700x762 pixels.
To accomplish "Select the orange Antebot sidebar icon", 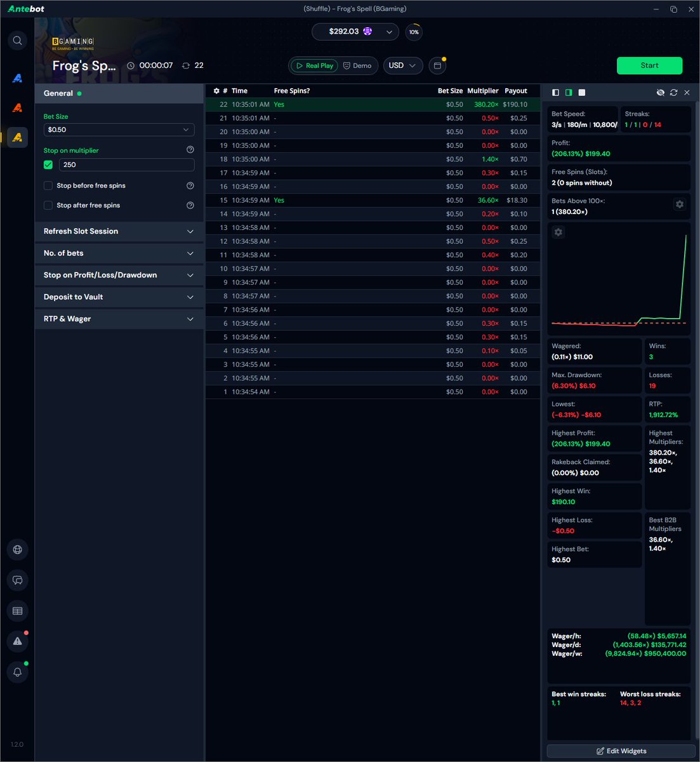I will point(17,108).
